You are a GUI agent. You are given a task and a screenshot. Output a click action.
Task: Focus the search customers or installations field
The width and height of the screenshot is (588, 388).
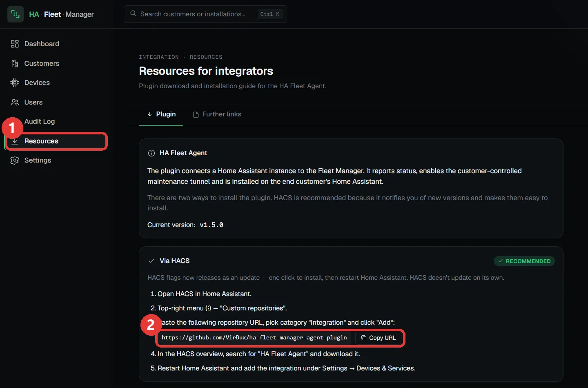pos(205,14)
